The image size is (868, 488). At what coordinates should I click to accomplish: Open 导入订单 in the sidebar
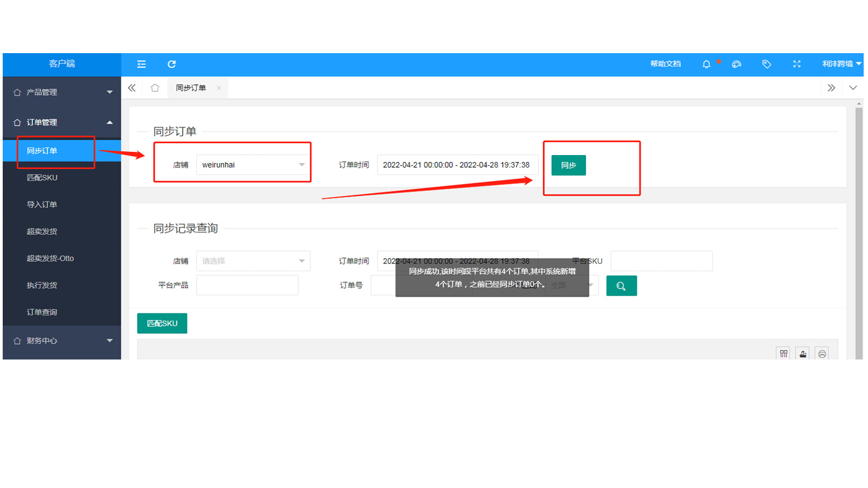(x=62, y=204)
